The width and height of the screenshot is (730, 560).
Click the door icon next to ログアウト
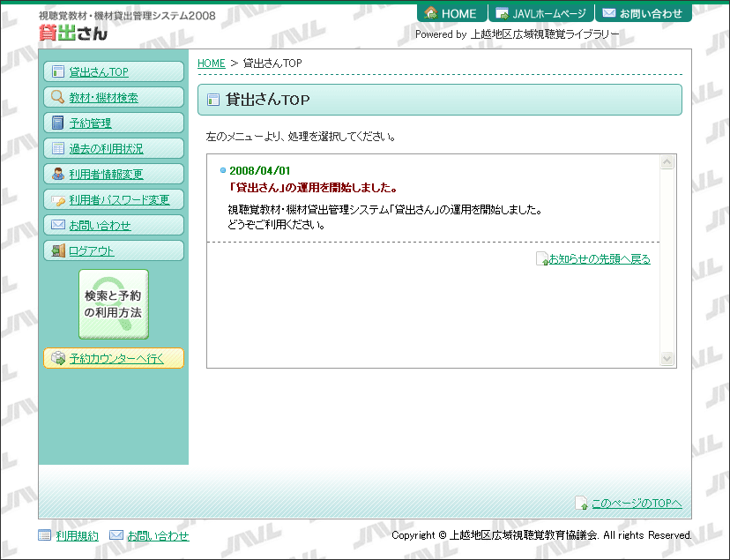57,251
